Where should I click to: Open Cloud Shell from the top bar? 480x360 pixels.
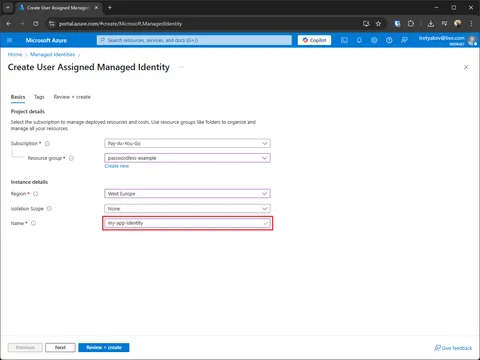(344, 40)
